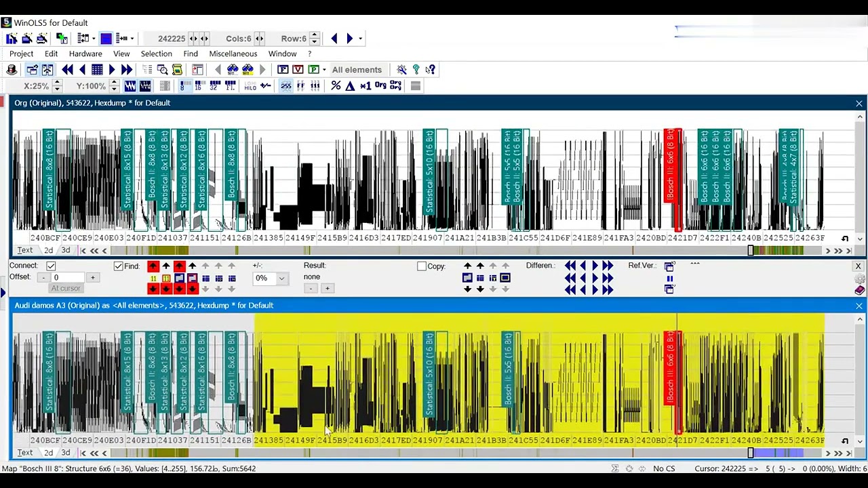Open the grid table view icon
The width and height of the screenshot is (868, 488).
97,69
